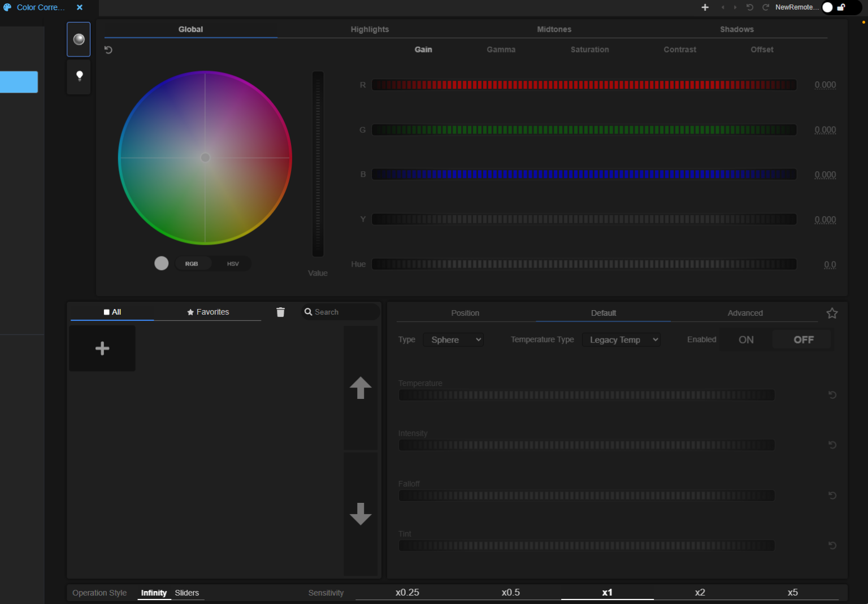The width and height of the screenshot is (868, 604).
Task: Switch to the light bulb mode icon
Action: tap(79, 77)
